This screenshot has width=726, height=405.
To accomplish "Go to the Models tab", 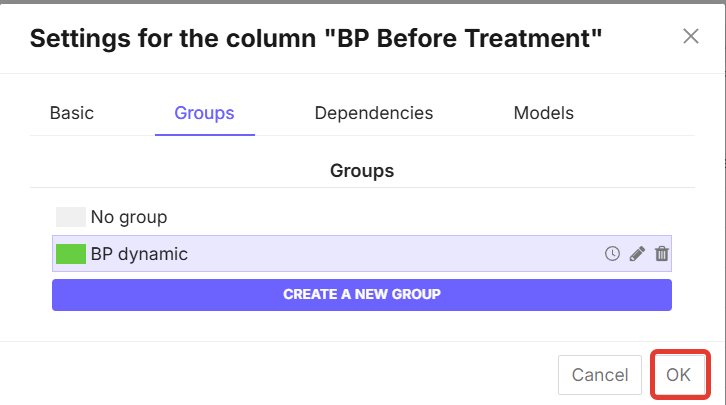I will click(x=544, y=113).
